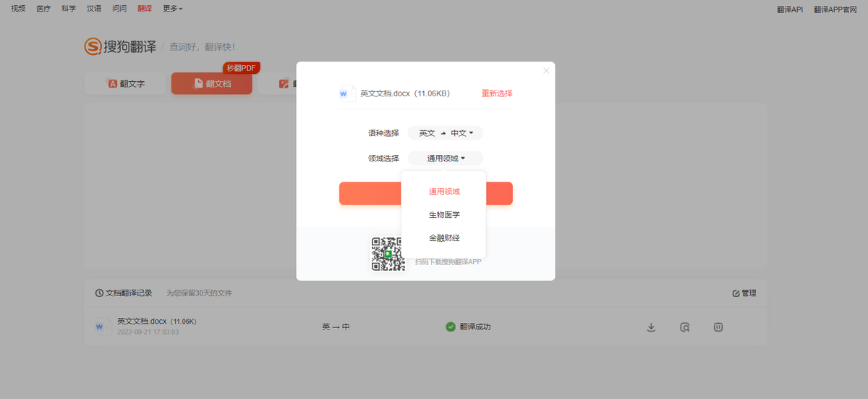Open 翻译APP官网 link
This screenshot has height=399, width=868.
pyautogui.click(x=835, y=9)
